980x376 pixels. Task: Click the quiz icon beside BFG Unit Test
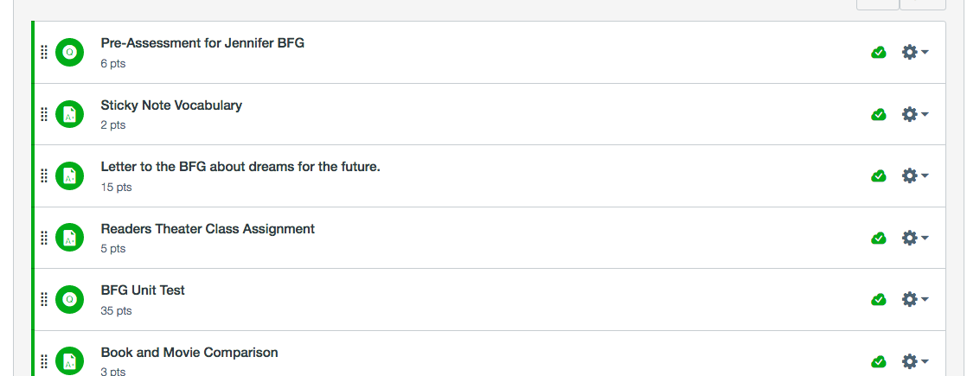70,299
